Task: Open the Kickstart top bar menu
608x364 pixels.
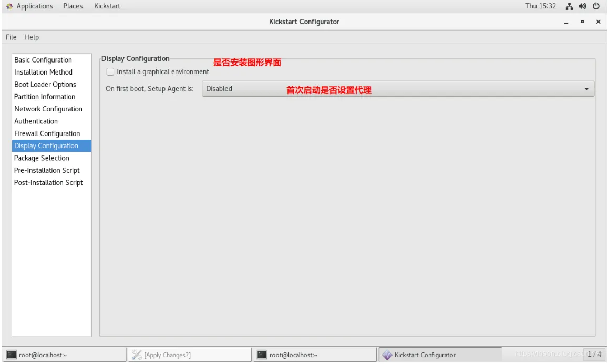Action: (x=107, y=6)
